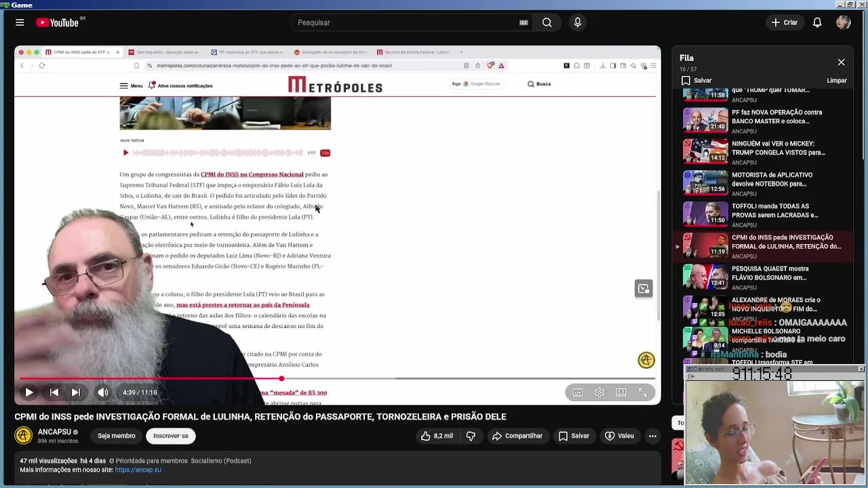Save the queue with Salvar bookmark

click(x=696, y=81)
